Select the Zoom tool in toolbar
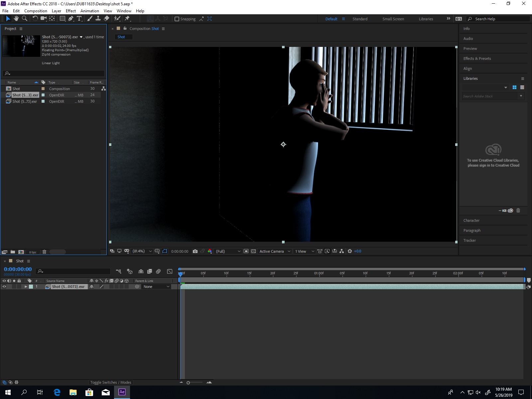This screenshot has width=532, height=399. 24,19
